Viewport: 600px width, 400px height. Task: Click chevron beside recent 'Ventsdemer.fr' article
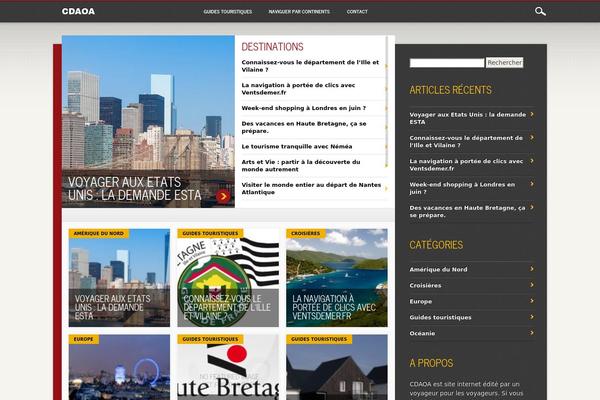pyautogui.click(x=532, y=161)
